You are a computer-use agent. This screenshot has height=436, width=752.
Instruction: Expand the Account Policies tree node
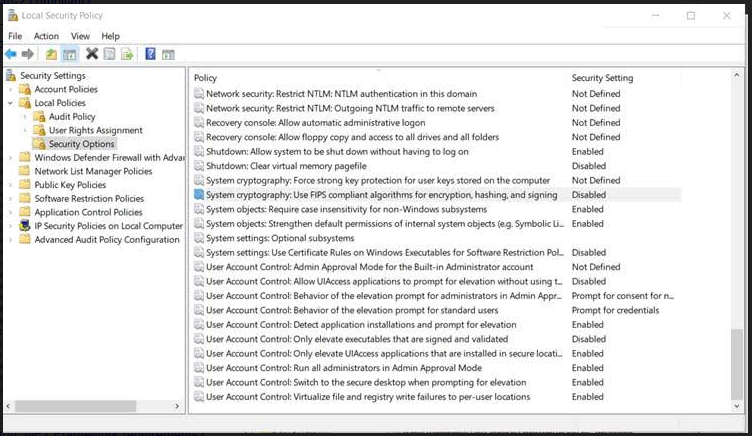click(x=11, y=89)
